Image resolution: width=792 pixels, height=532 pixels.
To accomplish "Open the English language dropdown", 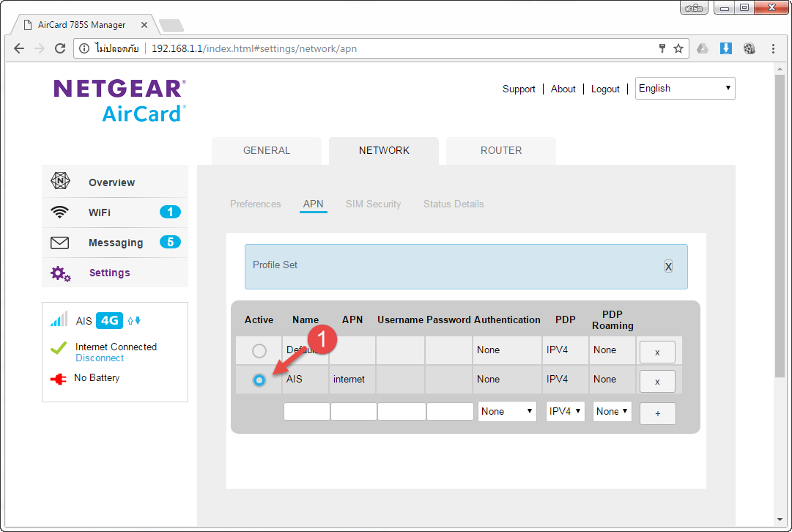I will tap(685, 89).
